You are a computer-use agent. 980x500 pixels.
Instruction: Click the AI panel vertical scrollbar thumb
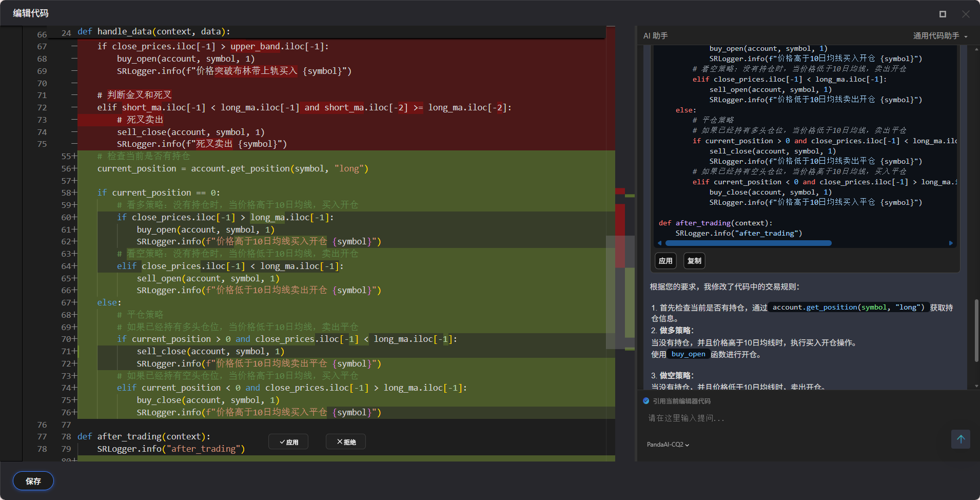[976, 331]
